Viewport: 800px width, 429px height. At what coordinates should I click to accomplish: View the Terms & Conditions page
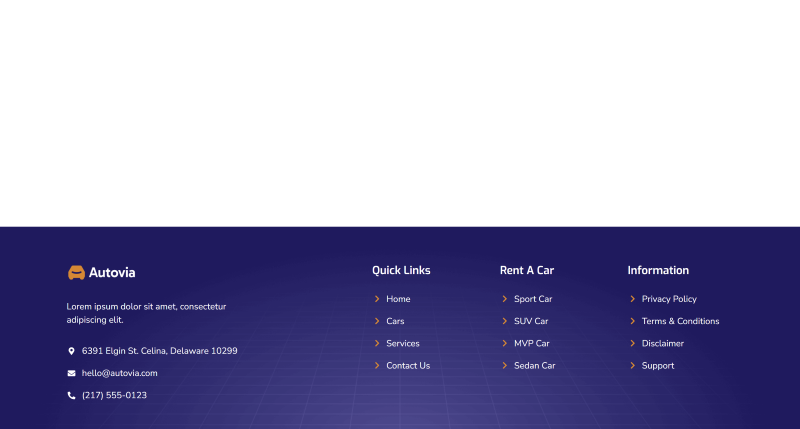680,321
